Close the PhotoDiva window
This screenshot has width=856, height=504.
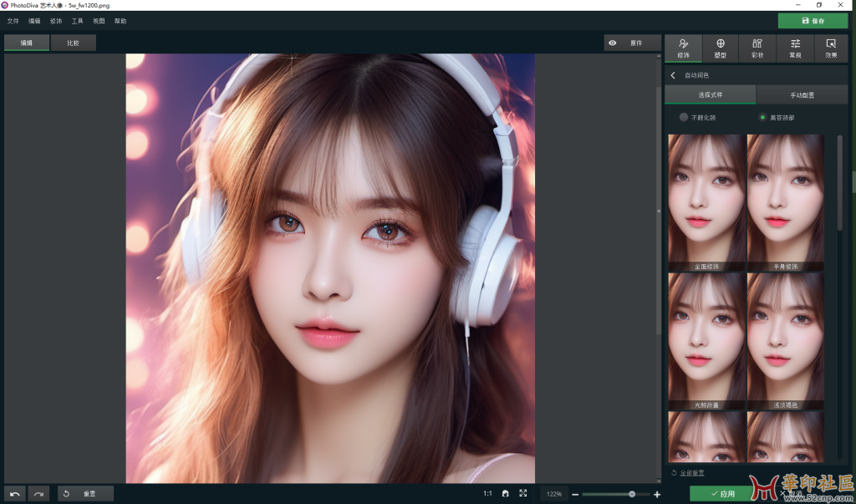(841, 5)
